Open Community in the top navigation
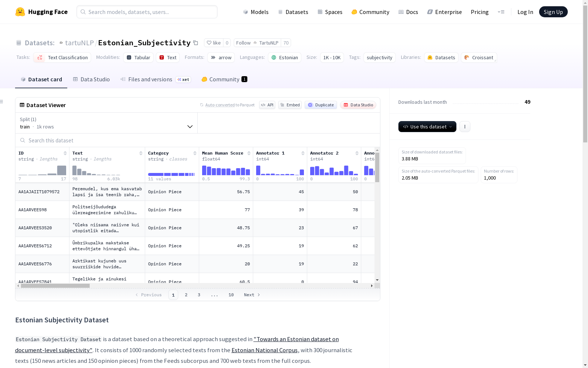This screenshot has height=368, width=588. pyautogui.click(x=370, y=12)
